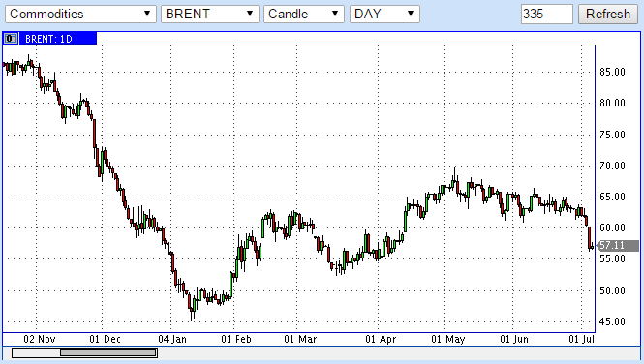Click the 01 Mar date label
644x364 pixels.
(x=300, y=340)
